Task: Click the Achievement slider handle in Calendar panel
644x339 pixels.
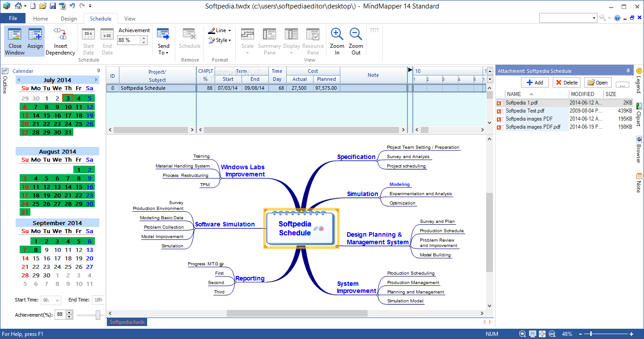Action: coord(97,315)
